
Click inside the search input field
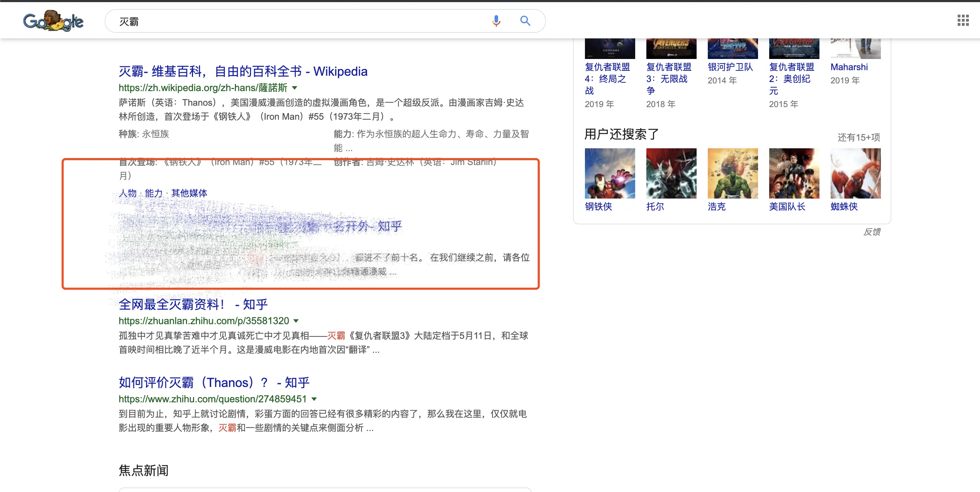coord(297,21)
